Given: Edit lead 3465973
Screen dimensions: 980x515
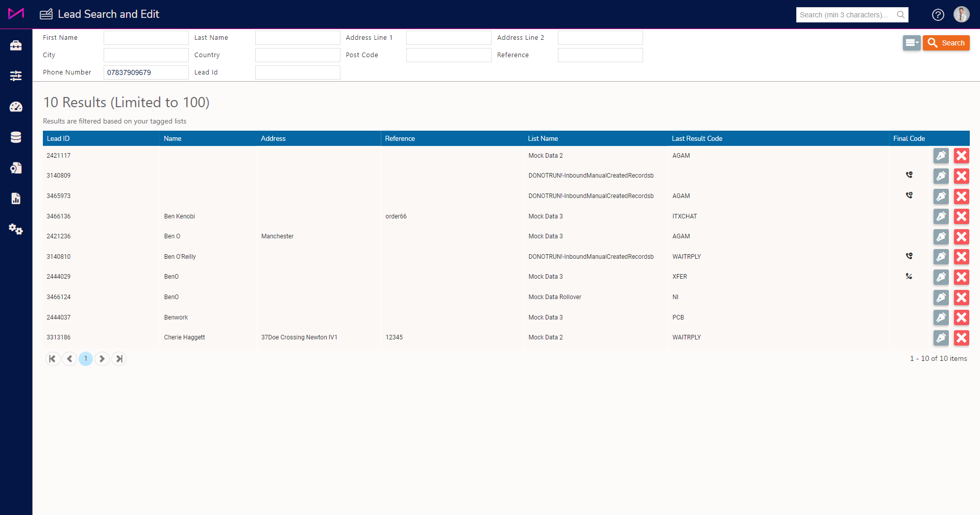Looking at the screenshot, I should coord(941,197).
